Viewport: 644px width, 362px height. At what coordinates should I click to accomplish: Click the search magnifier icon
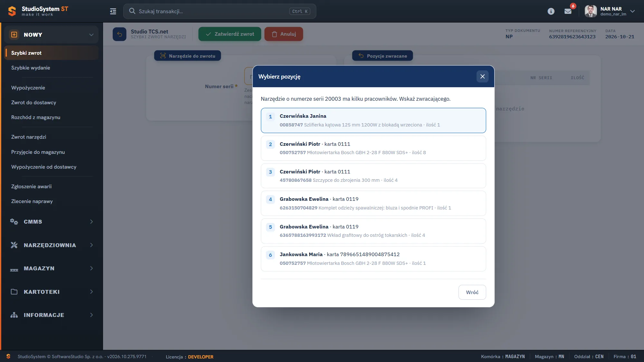tap(132, 11)
